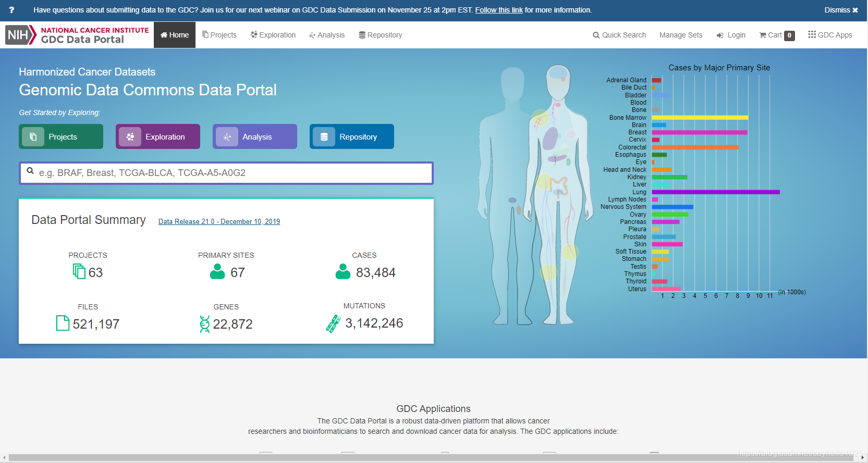
Task: Open the Repository menu in navbar
Action: (x=381, y=35)
